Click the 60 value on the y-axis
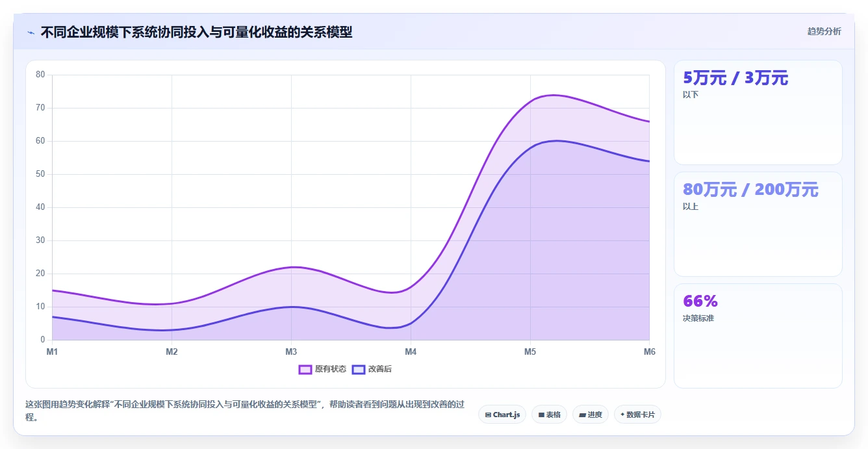The height and width of the screenshot is (449, 868). coord(40,141)
